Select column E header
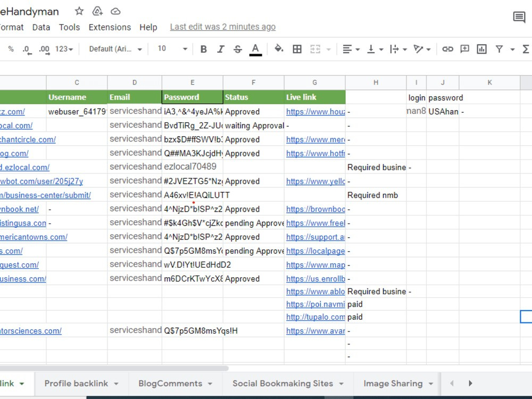 193,82
